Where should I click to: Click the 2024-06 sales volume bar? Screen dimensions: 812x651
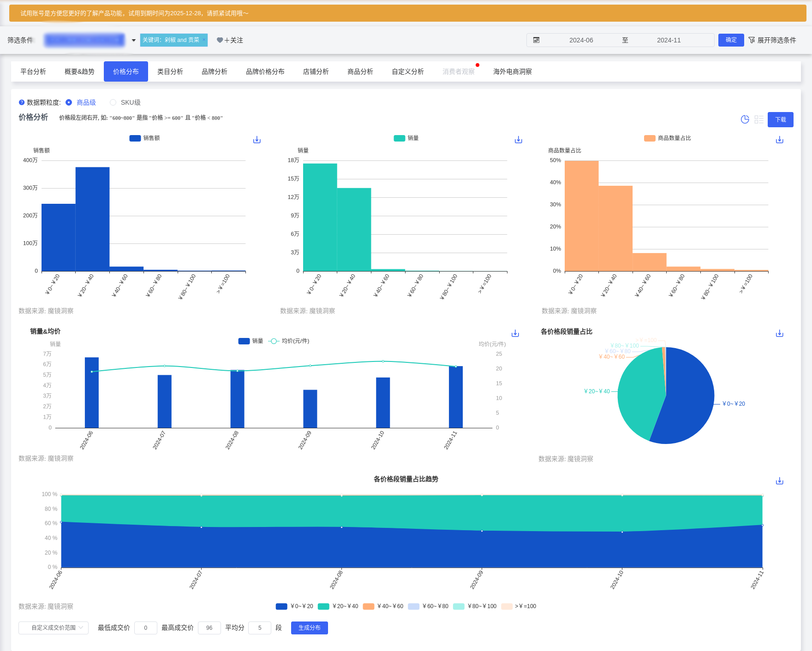[x=92, y=392]
